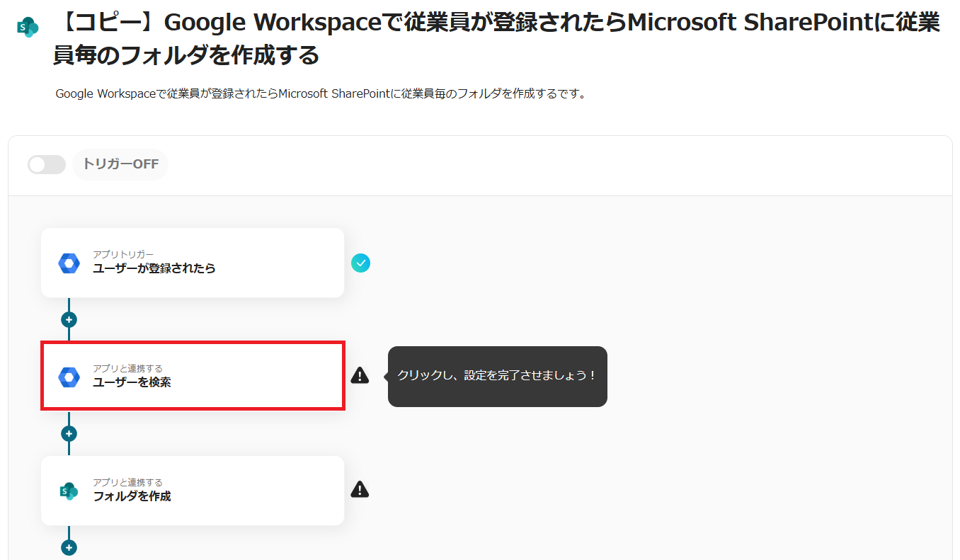Add a step below ユーザーが登録されたら
Viewport: 960px width, 560px height.
(x=69, y=319)
